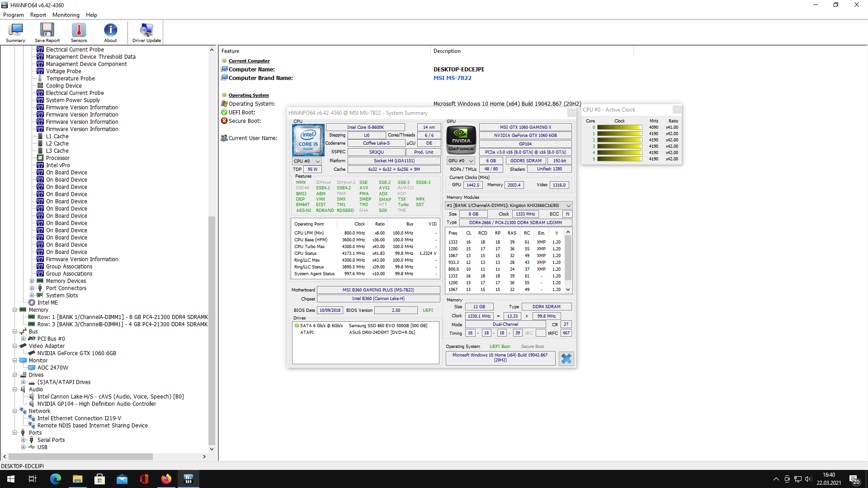The width and height of the screenshot is (868, 488).
Task: Open the Monitoring menu
Action: tap(66, 15)
